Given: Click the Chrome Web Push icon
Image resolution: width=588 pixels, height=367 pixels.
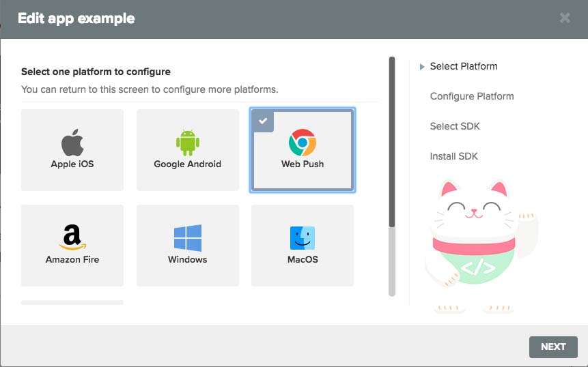Looking at the screenshot, I should [303, 143].
